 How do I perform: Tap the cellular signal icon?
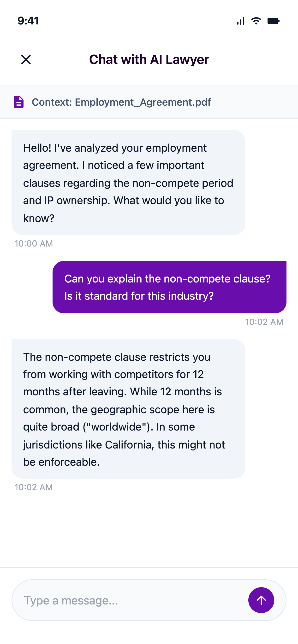(x=240, y=21)
